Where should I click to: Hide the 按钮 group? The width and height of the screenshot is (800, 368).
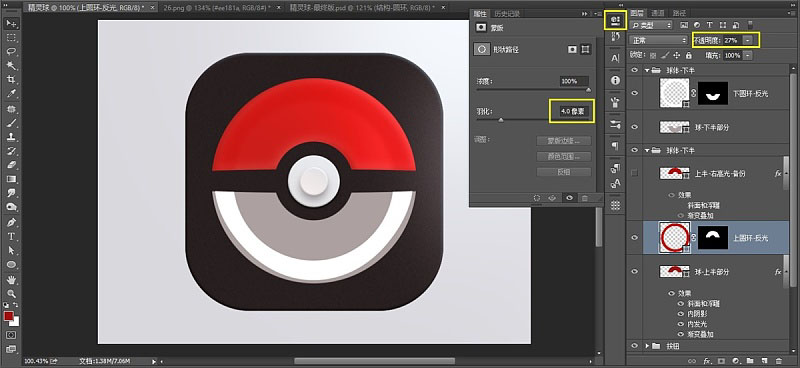coord(635,346)
